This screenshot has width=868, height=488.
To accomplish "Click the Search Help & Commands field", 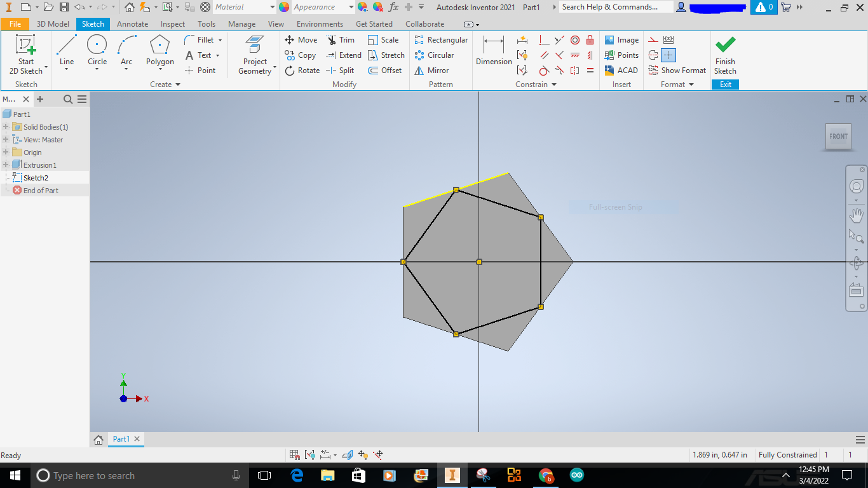I will point(615,7).
